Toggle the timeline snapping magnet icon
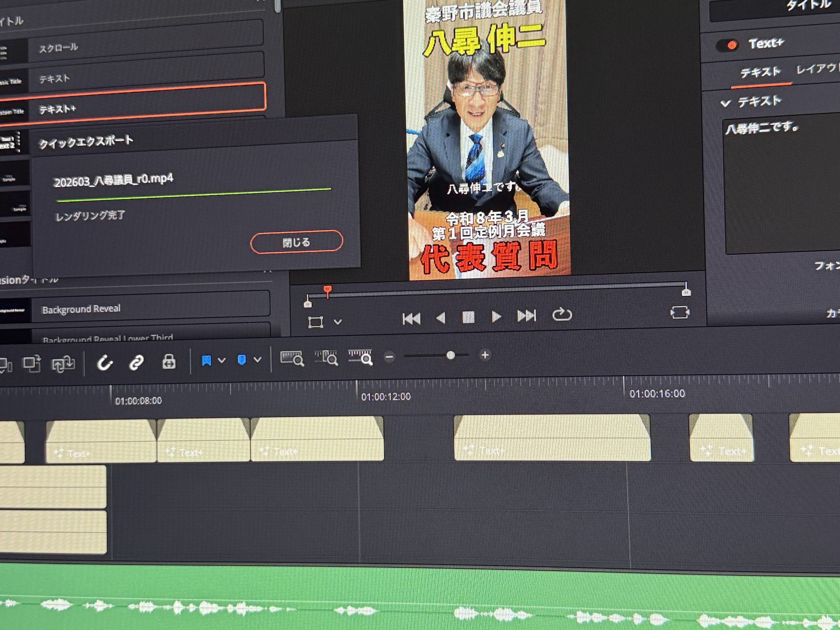This screenshot has height=630, width=840. [x=104, y=363]
